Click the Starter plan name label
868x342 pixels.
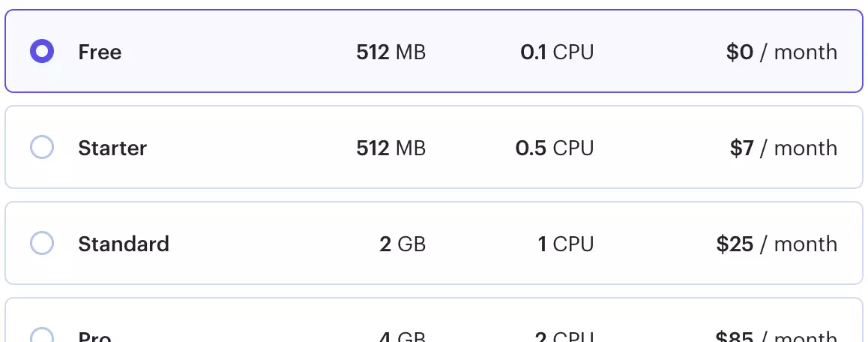[x=112, y=148]
